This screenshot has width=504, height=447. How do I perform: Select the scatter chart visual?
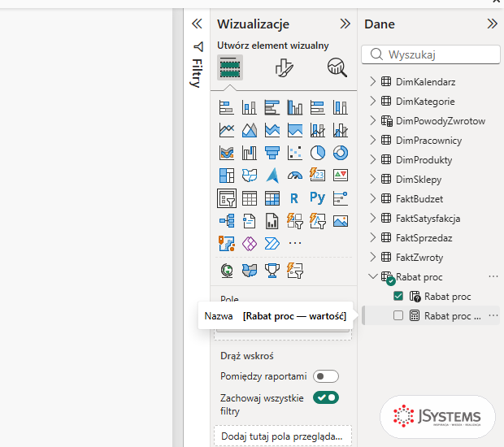[x=295, y=153]
